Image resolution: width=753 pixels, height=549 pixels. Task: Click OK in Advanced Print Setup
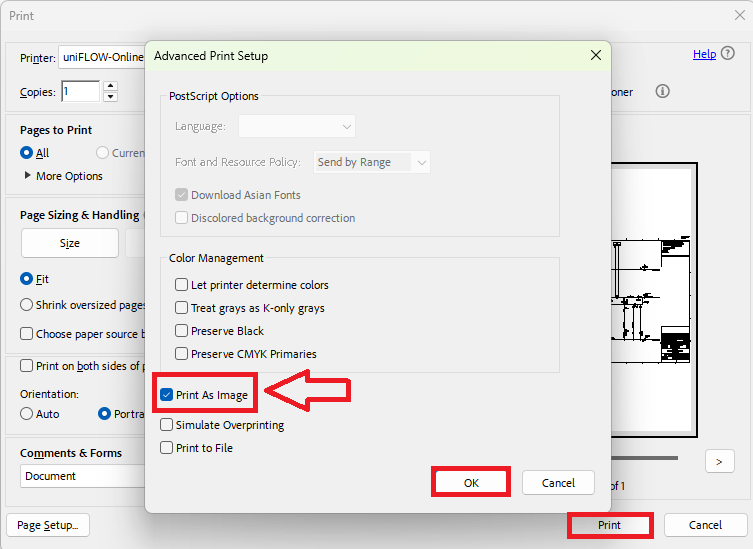coord(471,483)
